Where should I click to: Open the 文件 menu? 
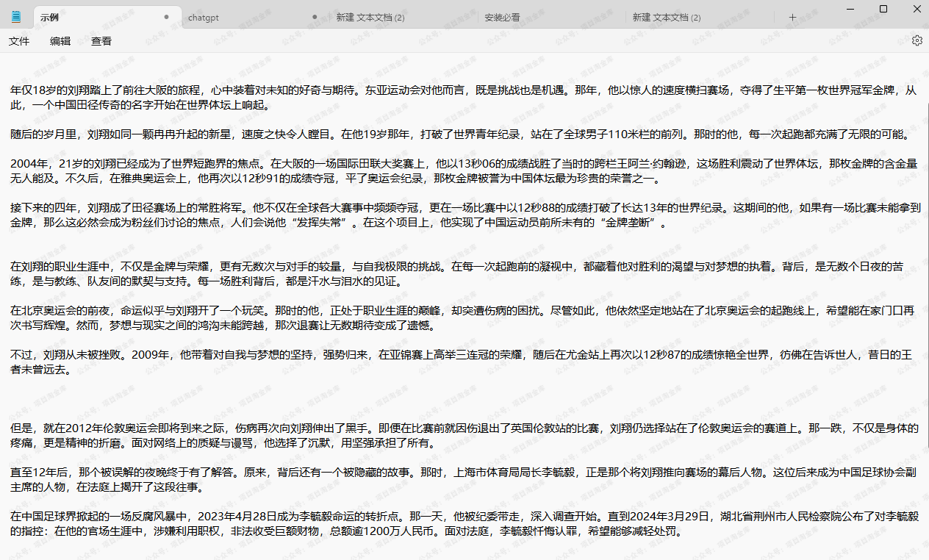click(x=19, y=41)
